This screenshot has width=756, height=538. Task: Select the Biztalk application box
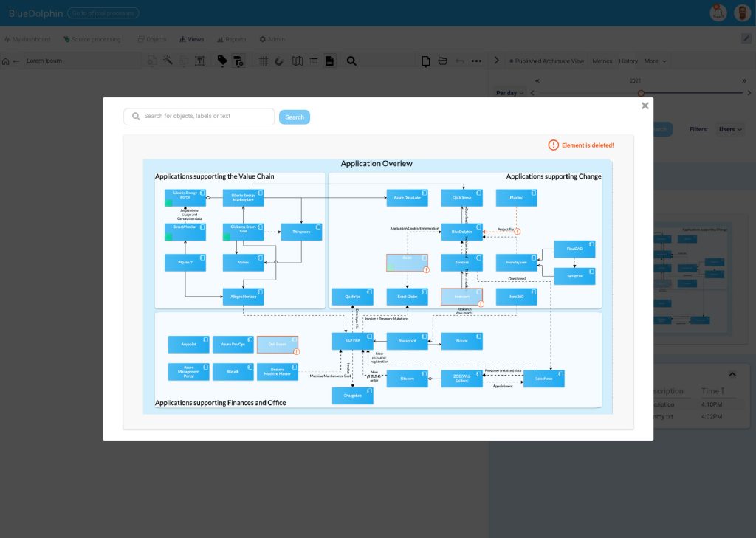(233, 372)
